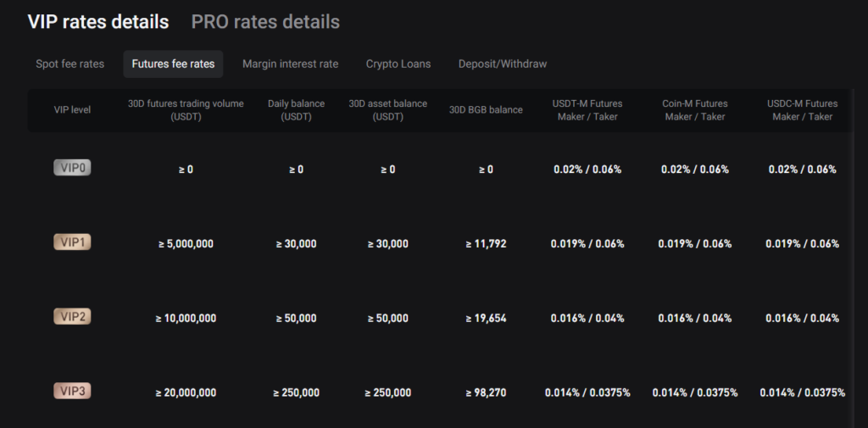Click VIP0 USDC-M rate 0.02% / 0.06%
Viewport: 868px width, 428px height.
(802, 170)
